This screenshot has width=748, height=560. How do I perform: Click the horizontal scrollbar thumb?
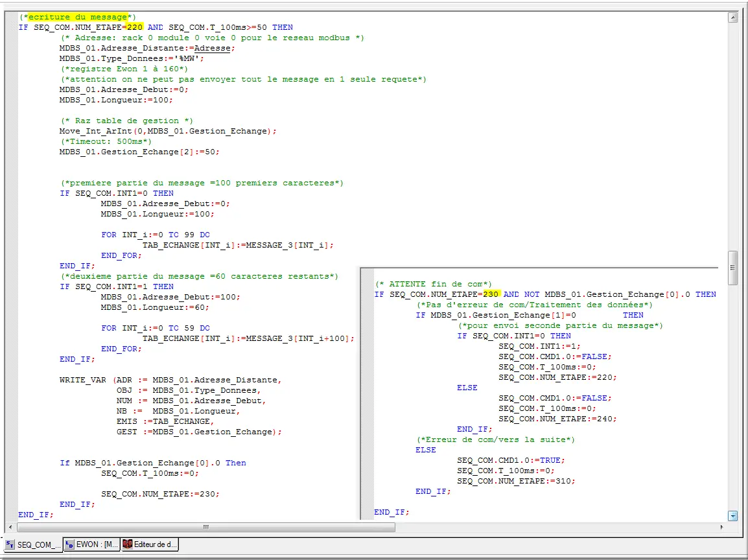(x=206, y=527)
